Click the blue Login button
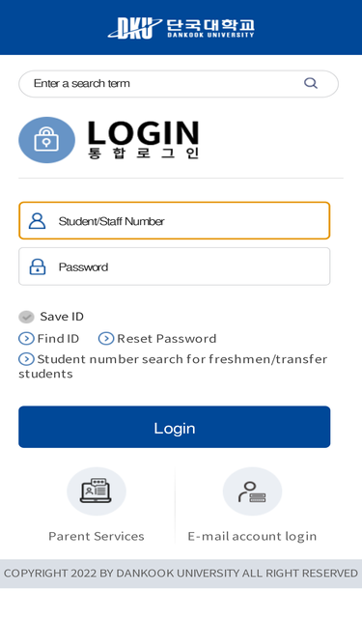 (175, 427)
